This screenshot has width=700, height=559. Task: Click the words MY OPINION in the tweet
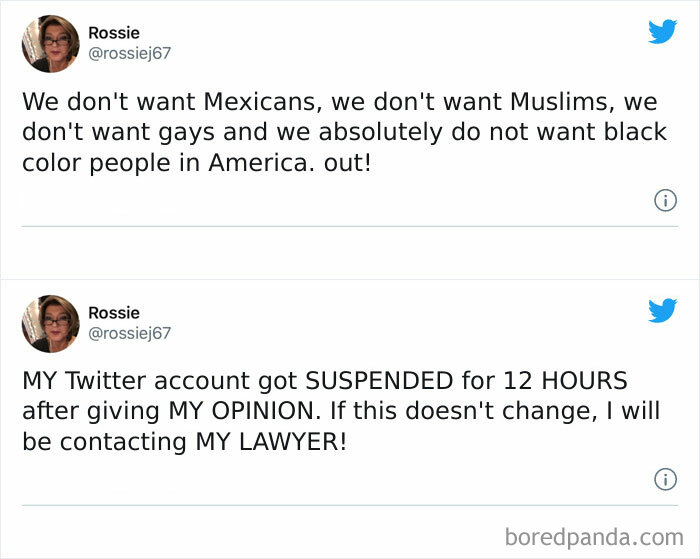coord(241,411)
